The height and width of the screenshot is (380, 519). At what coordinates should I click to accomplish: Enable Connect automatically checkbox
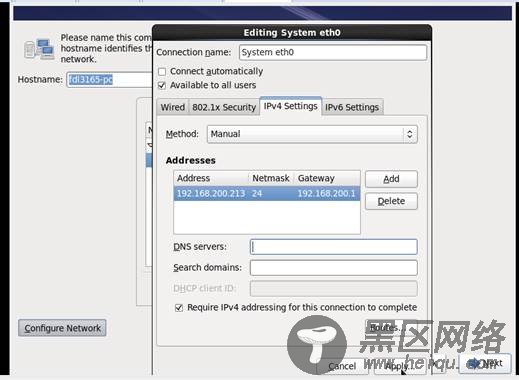tap(162, 72)
